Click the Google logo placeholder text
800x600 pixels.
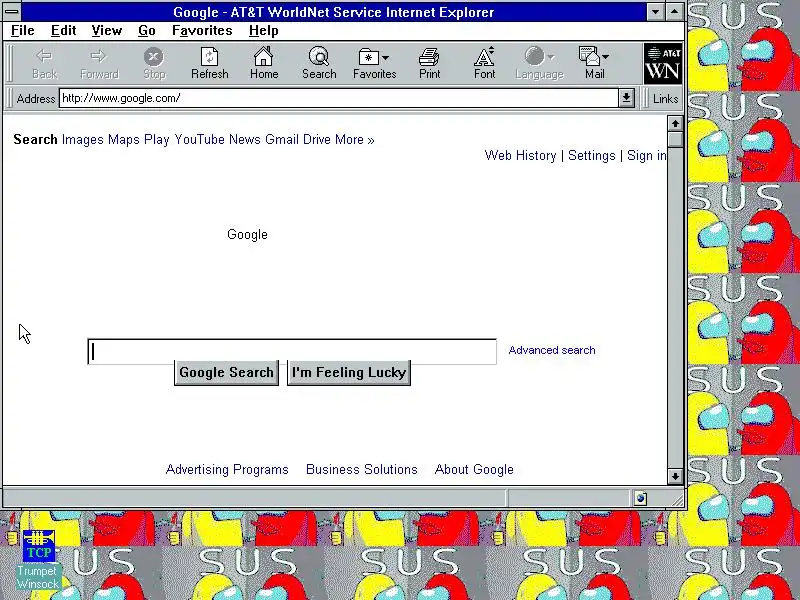(x=247, y=235)
